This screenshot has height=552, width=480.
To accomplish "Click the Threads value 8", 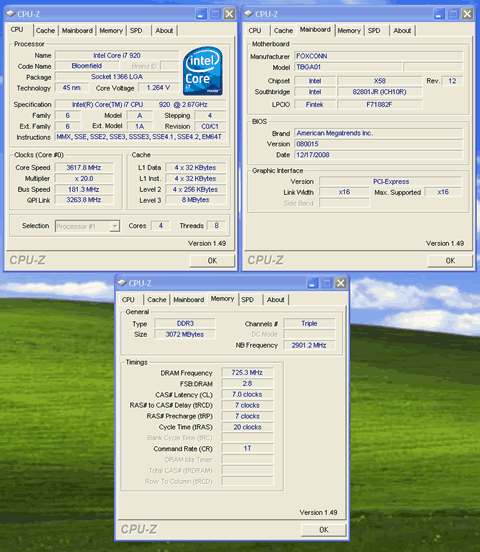I will tap(217, 226).
